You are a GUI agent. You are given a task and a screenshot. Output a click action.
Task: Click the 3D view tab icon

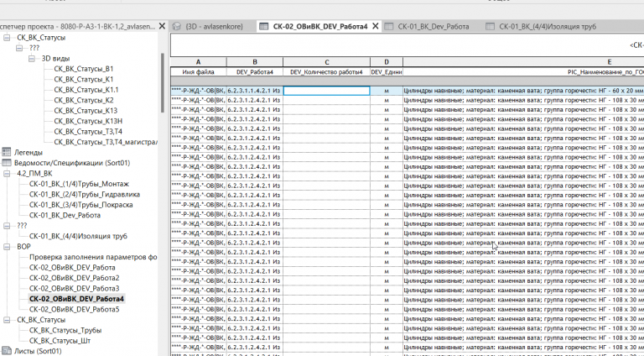point(177,26)
